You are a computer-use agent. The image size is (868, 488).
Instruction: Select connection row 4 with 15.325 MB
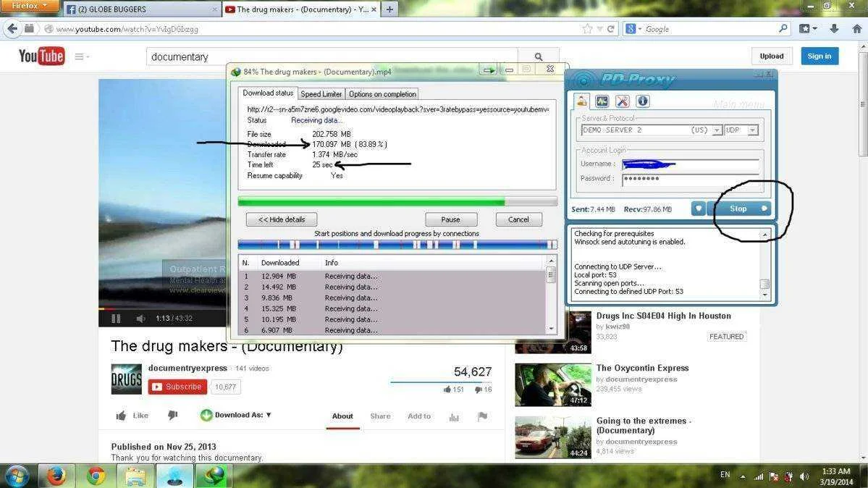392,308
